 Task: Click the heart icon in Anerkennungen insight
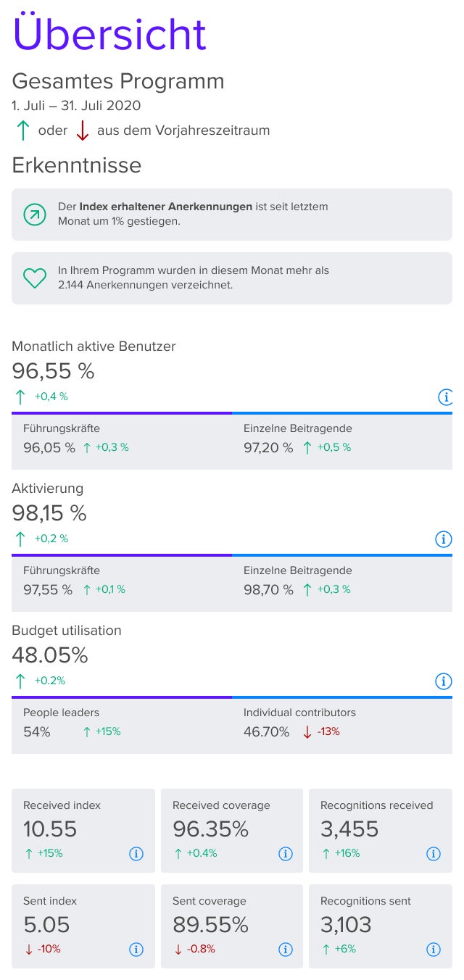[x=35, y=278]
